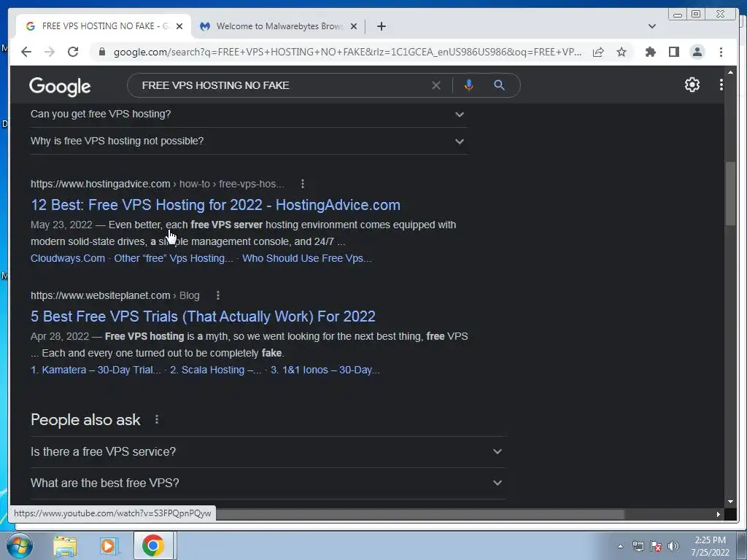Open the volume speaker tray icon
This screenshot has height=560, width=747.
click(673, 546)
